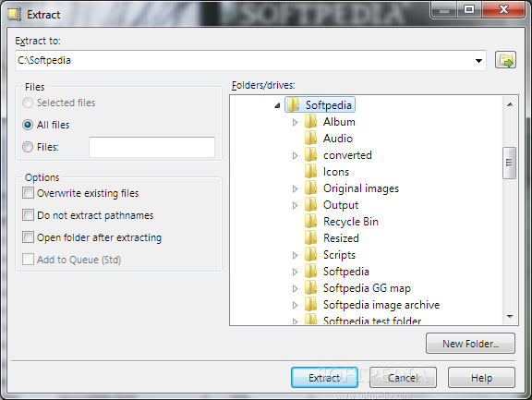Image resolution: width=532 pixels, height=400 pixels.
Task: Click the browse folder icon beside Extract to
Action: [505, 60]
